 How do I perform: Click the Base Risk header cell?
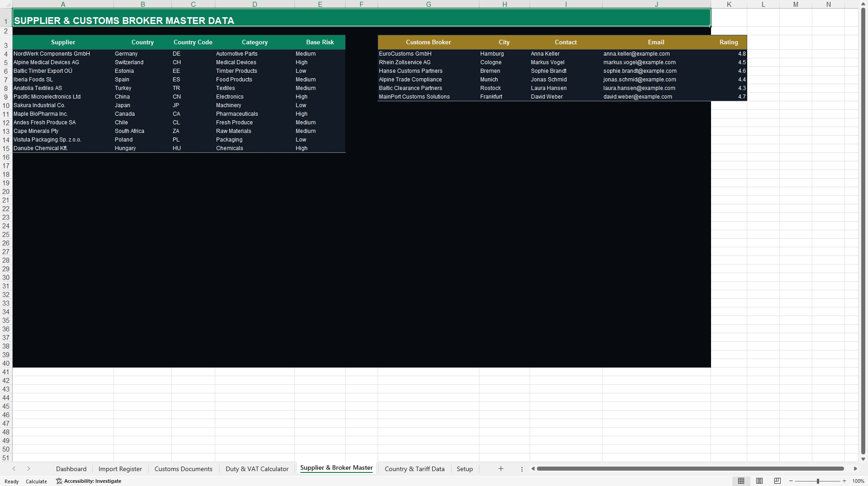click(320, 42)
